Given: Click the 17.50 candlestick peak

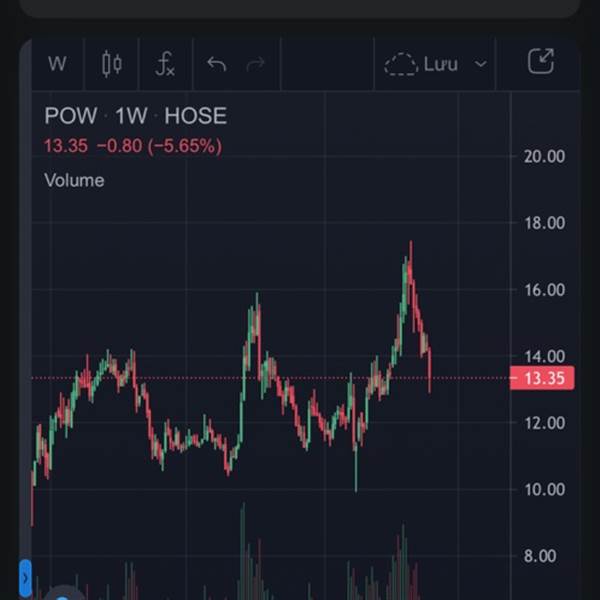Looking at the screenshot, I should pos(410,246).
